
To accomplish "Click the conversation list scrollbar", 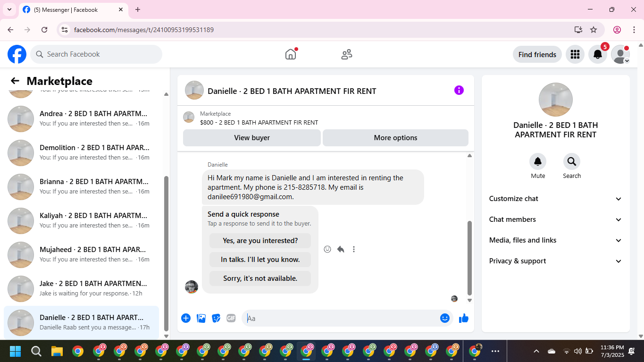I will [166, 253].
